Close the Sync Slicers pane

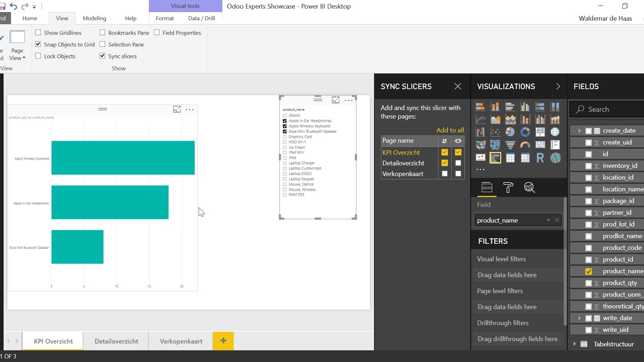[x=458, y=86]
